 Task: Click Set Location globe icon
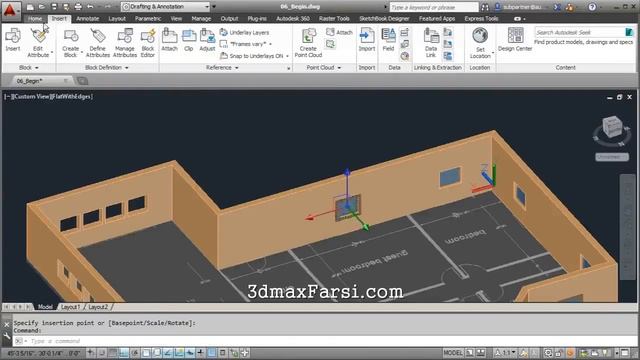[x=480, y=36]
